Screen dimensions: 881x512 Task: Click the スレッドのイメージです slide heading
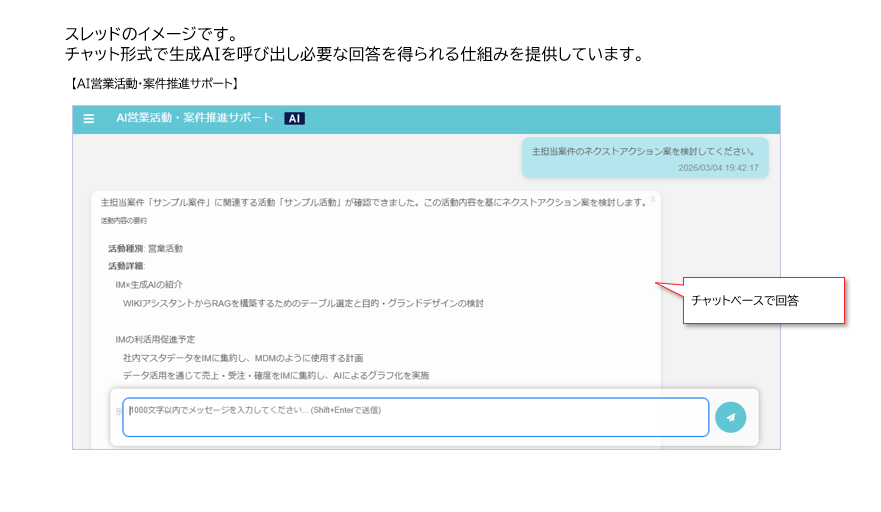click(151, 35)
